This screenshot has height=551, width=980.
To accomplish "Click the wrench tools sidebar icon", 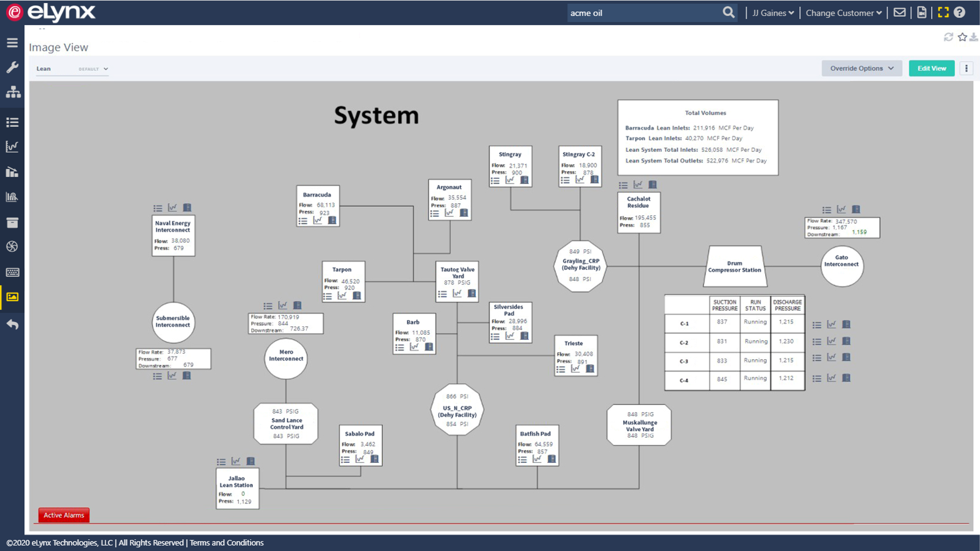I will (12, 68).
